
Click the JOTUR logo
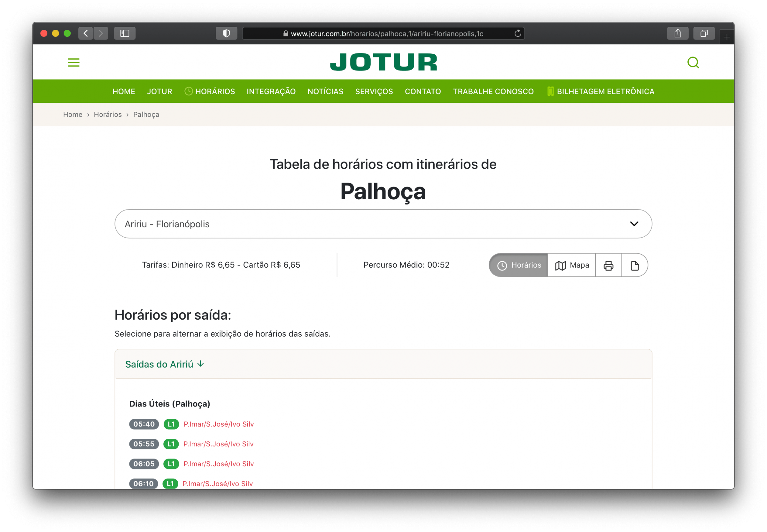pos(383,62)
